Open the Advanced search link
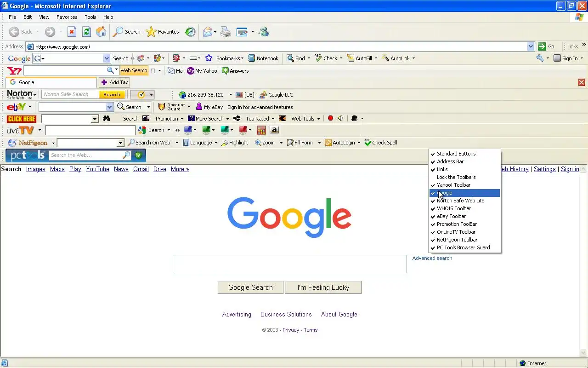 pos(432,258)
